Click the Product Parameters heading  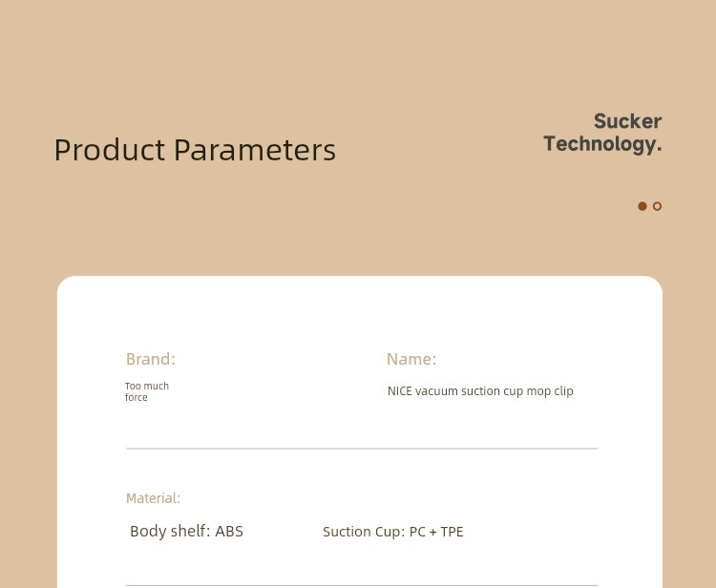pos(195,150)
